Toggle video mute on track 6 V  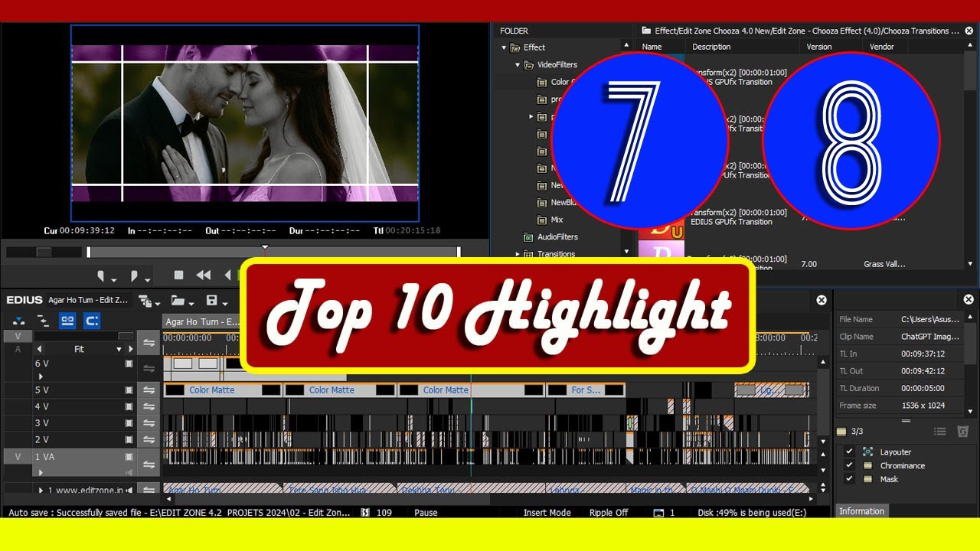[129, 364]
